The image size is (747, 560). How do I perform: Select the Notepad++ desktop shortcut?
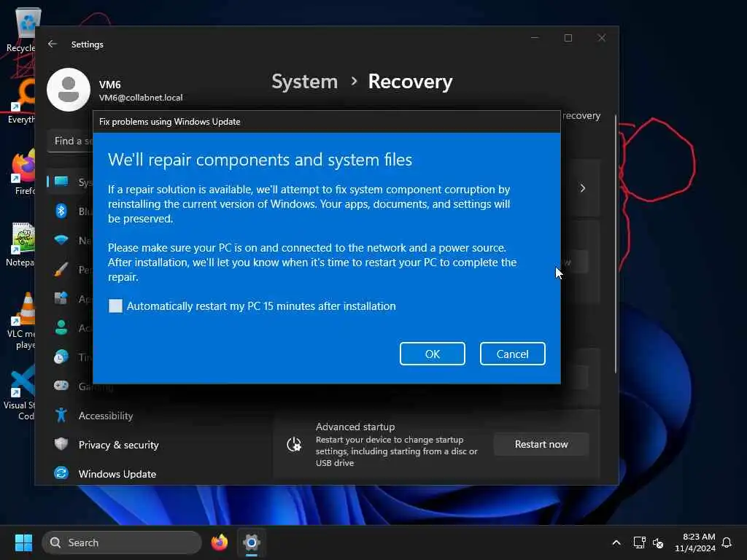click(21, 244)
